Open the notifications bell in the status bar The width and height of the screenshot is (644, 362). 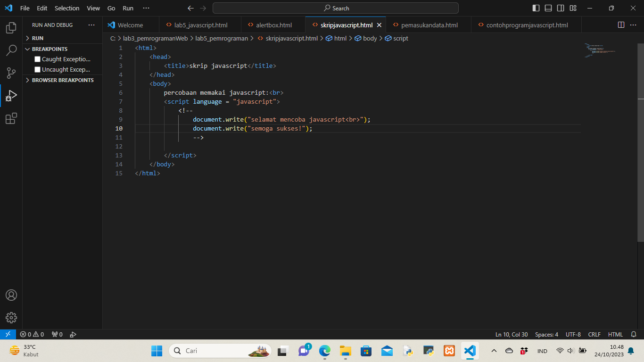[x=633, y=334]
